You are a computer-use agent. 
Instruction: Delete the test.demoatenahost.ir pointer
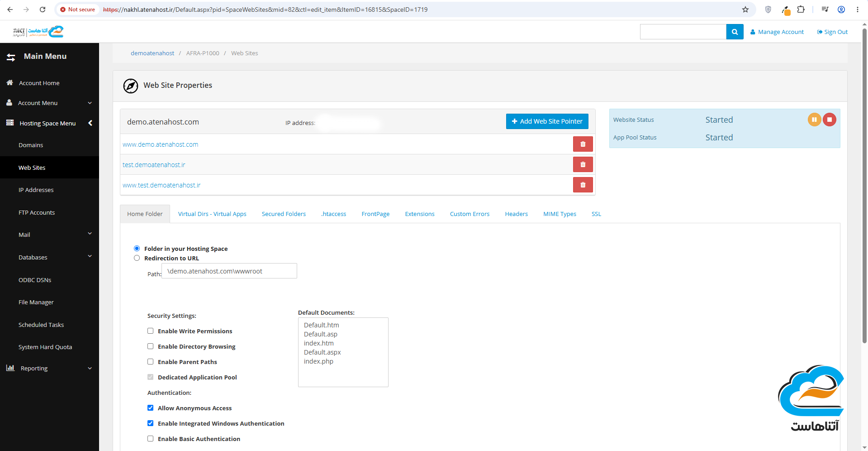(583, 164)
